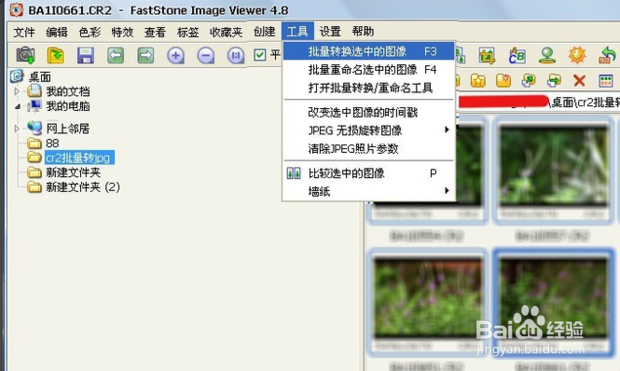Click the clone stamp icon

pyautogui.click(x=547, y=55)
